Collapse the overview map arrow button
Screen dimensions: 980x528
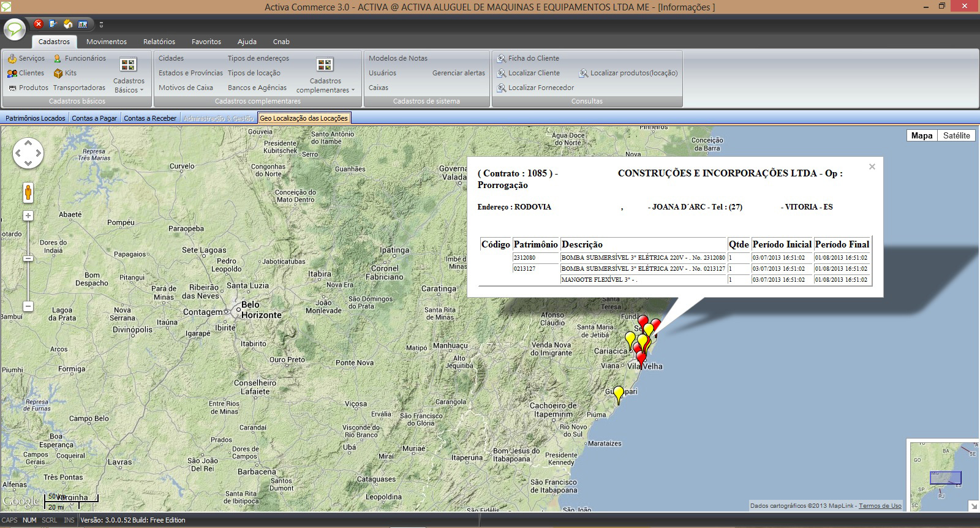(973, 506)
